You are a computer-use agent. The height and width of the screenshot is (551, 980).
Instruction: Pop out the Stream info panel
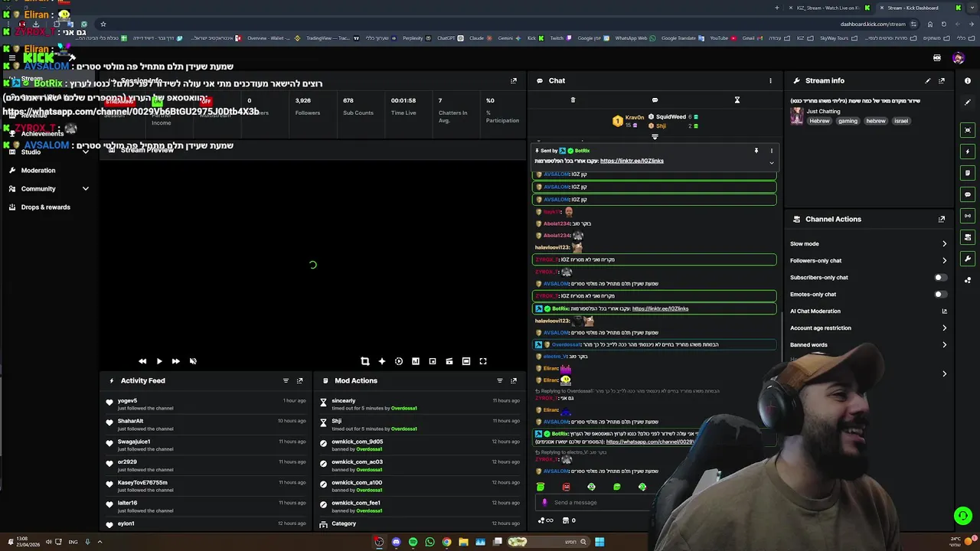coord(942,80)
